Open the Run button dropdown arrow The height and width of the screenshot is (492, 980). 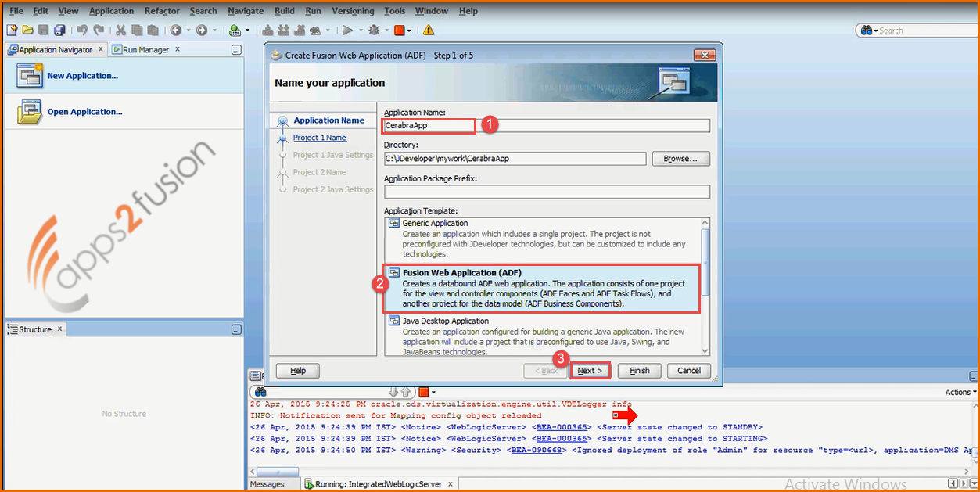(360, 31)
